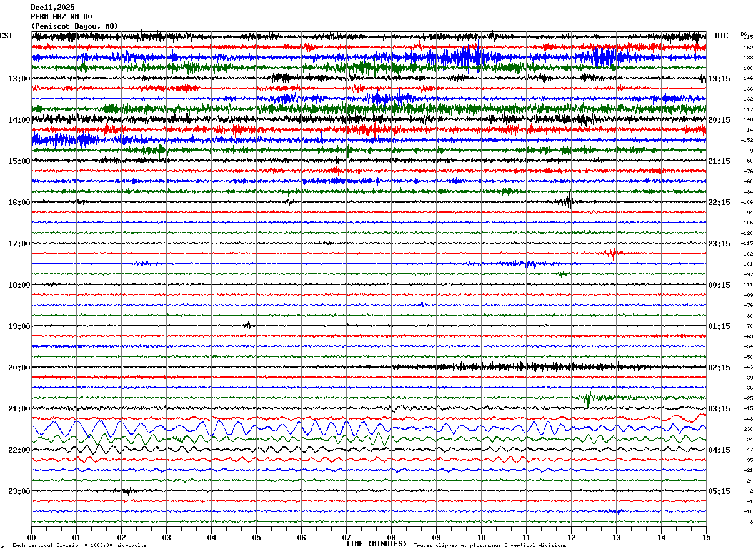Click the TIME (MINUTES) axis label
Image resolution: width=756 pixels, height=554 pixels.
(x=376, y=544)
